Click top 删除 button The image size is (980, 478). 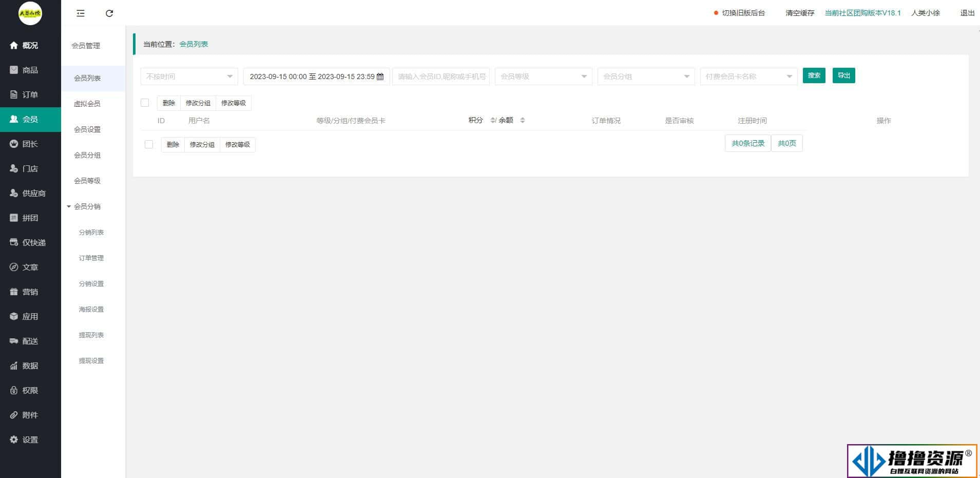click(169, 103)
